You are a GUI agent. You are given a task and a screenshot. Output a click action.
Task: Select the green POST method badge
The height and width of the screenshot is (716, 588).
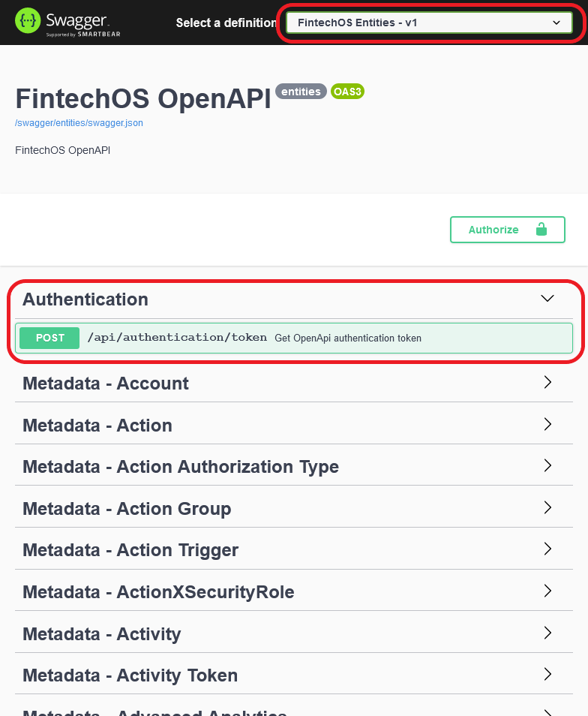[48, 338]
